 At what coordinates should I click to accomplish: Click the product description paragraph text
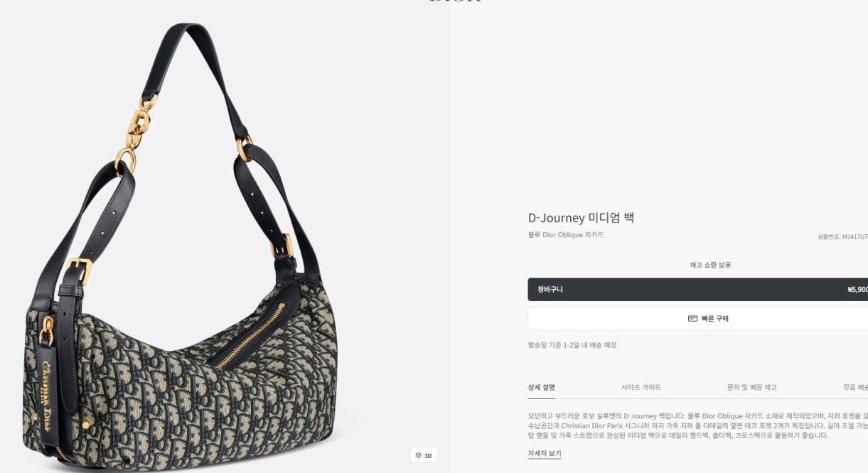697,425
